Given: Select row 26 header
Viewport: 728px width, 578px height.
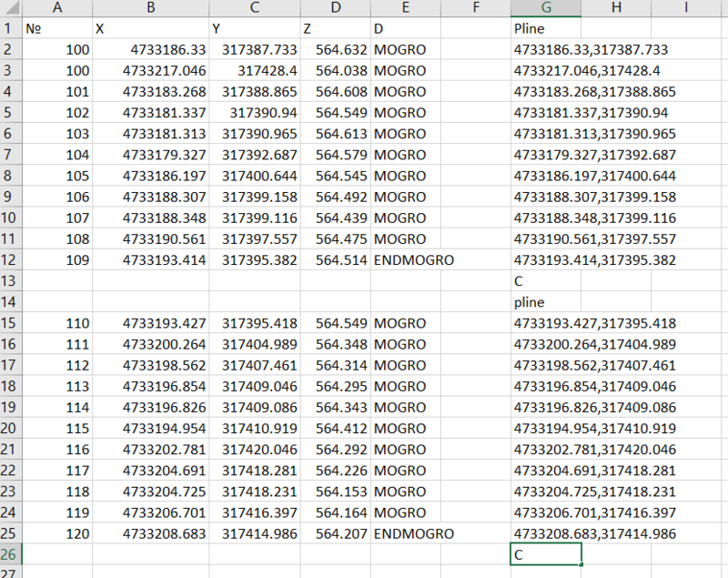Looking at the screenshot, I should click(11, 554).
